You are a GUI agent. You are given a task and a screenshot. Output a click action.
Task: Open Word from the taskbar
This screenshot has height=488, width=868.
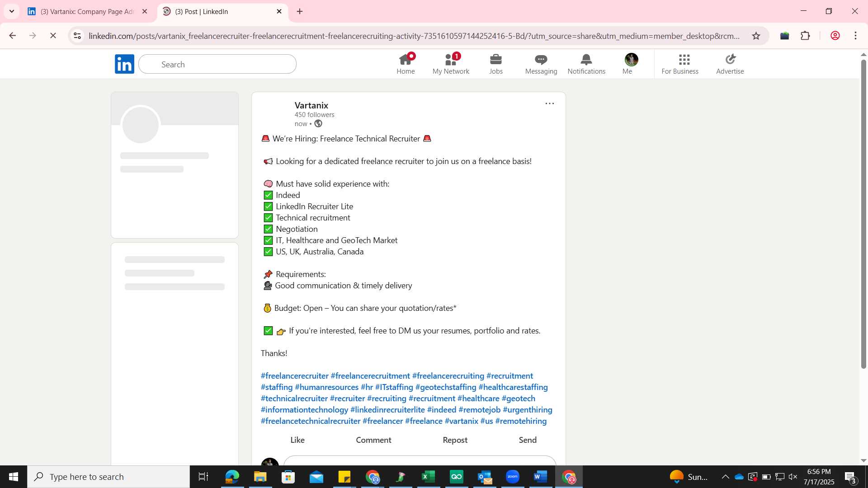click(540, 477)
